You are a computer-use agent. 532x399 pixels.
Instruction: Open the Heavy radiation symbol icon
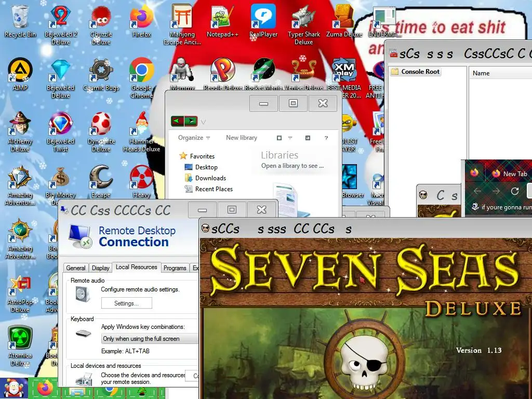click(141, 182)
